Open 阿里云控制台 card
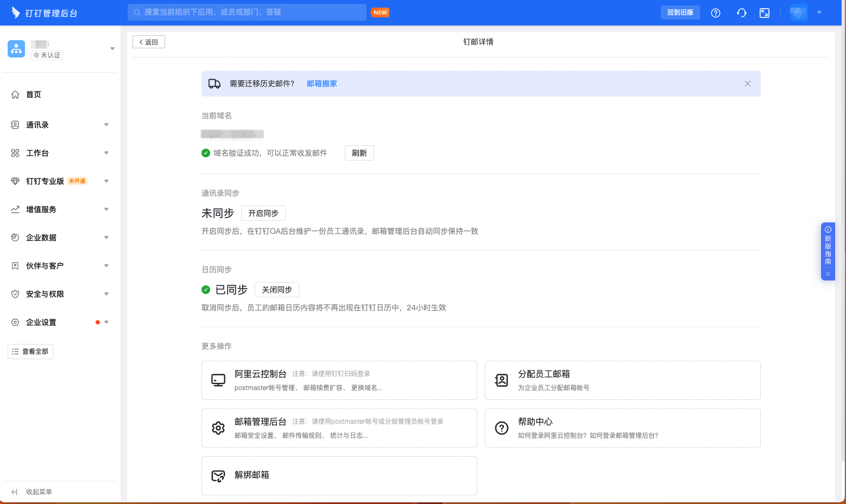Viewport: 846px width, 504px height. coord(339,380)
